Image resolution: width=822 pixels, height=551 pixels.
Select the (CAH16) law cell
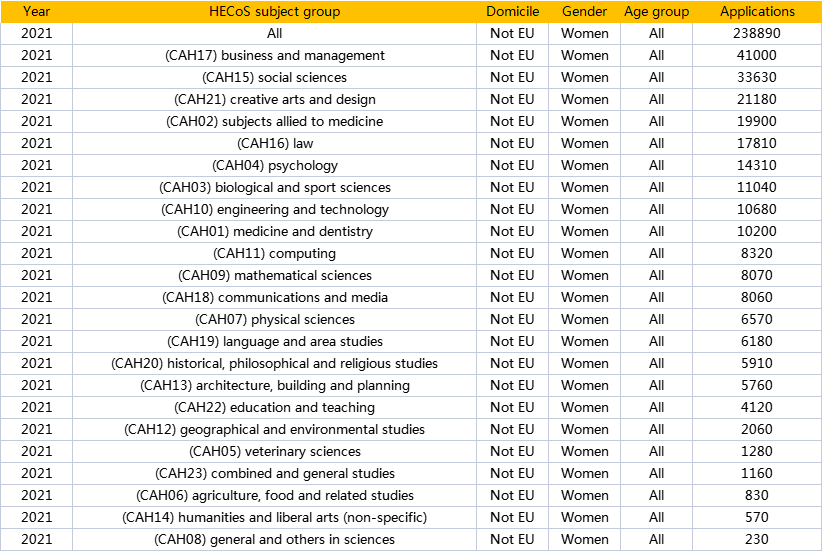coord(274,143)
